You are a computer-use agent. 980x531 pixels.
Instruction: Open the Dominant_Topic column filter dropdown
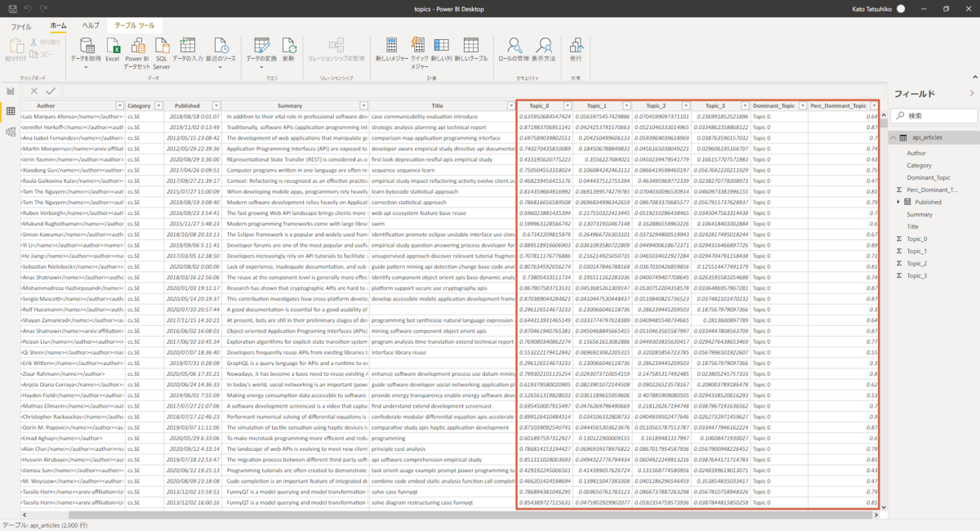point(803,106)
